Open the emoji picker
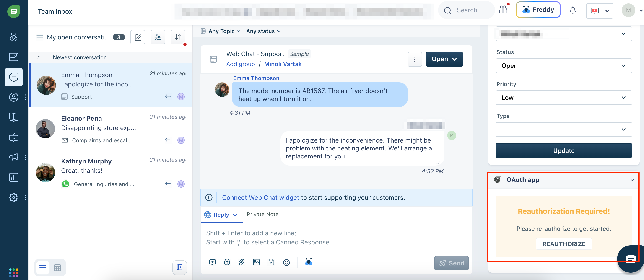 [x=286, y=262]
